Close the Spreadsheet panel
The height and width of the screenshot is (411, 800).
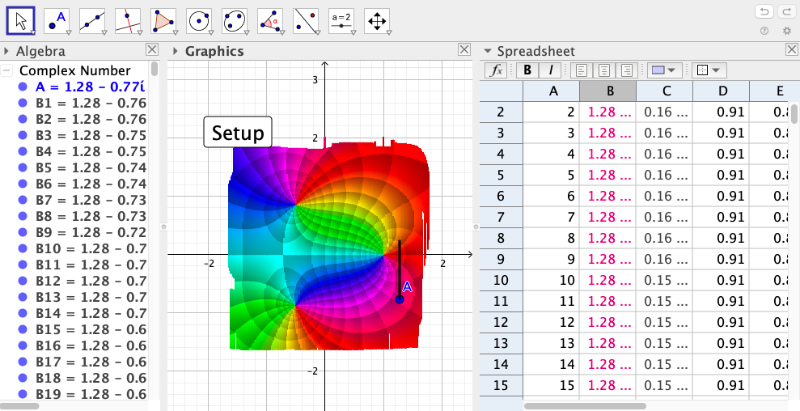(x=792, y=49)
